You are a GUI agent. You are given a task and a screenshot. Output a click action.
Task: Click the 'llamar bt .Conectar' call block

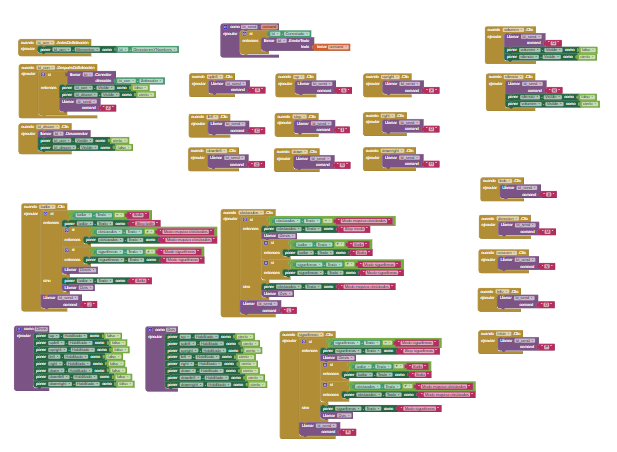pos(103,74)
